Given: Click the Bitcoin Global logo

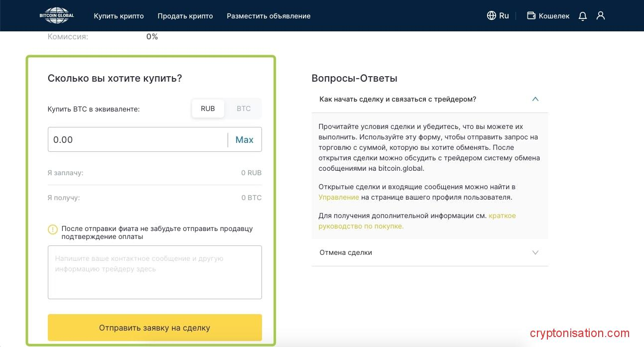Looking at the screenshot, I should (57, 15).
